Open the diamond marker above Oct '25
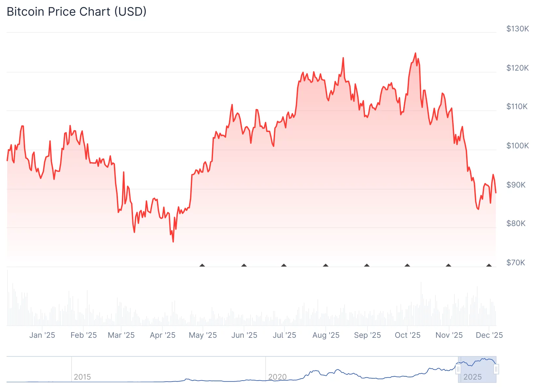537x392 pixels. 407,265
